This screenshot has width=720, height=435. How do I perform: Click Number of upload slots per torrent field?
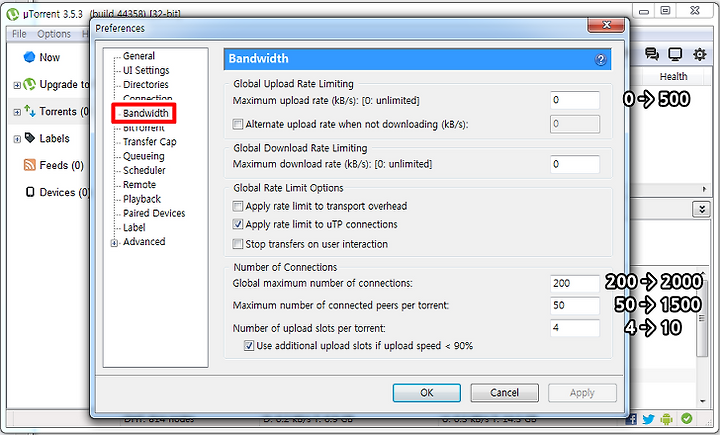575,328
